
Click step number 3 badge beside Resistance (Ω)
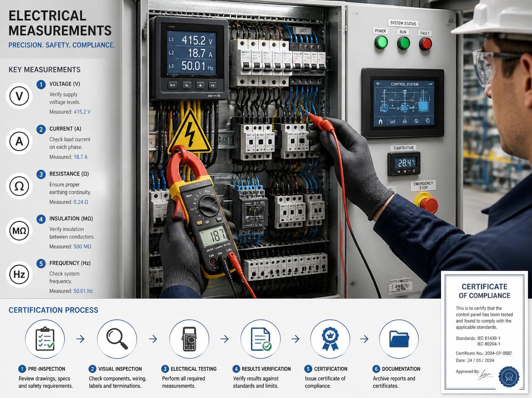click(41, 174)
